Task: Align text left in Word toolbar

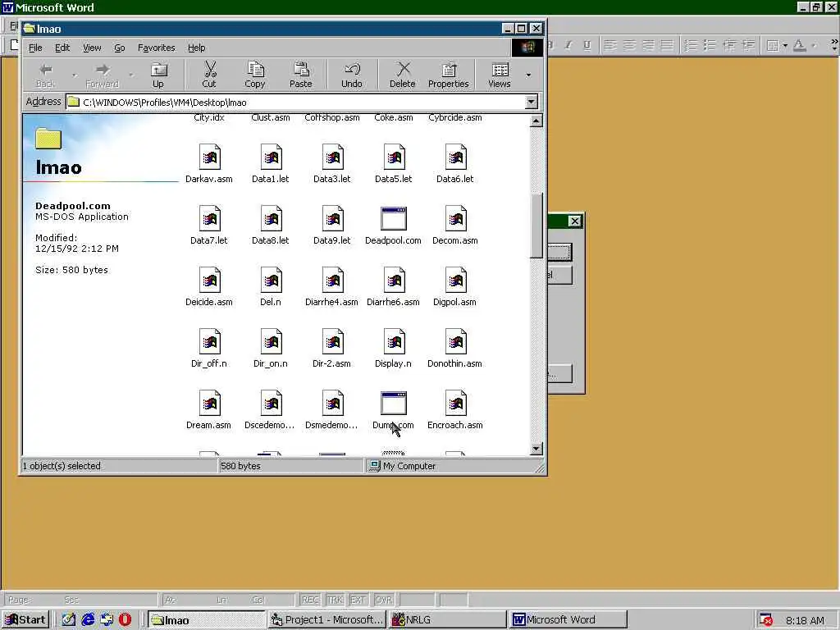Action: point(609,46)
